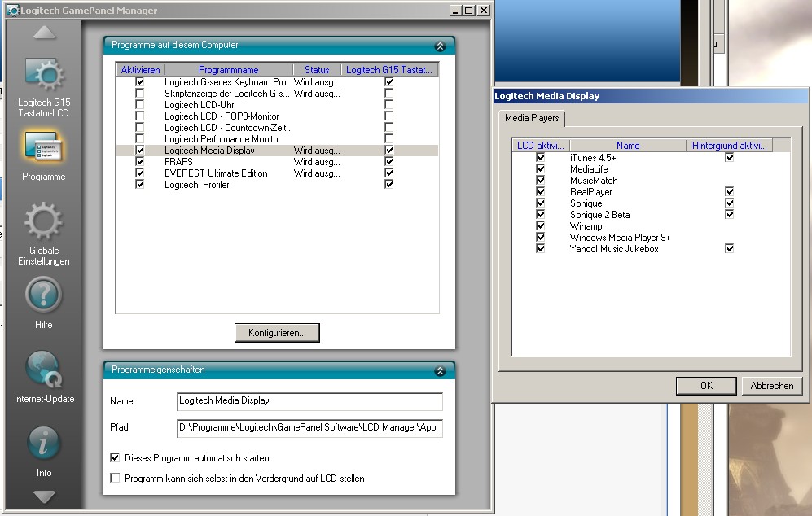Enable Logitech LCD-Uhr activation checkbox
This screenshot has width=812, height=516.
coord(140,104)
